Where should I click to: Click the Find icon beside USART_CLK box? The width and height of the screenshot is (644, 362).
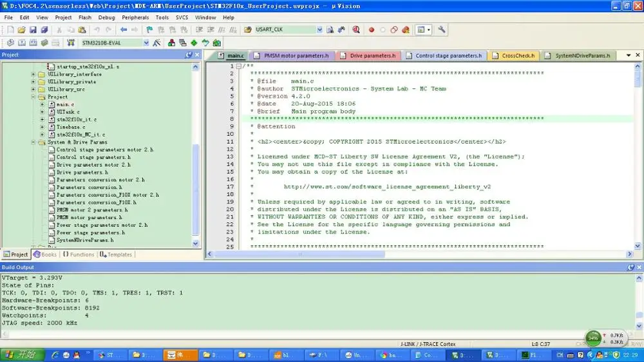[x=330, y=30]
